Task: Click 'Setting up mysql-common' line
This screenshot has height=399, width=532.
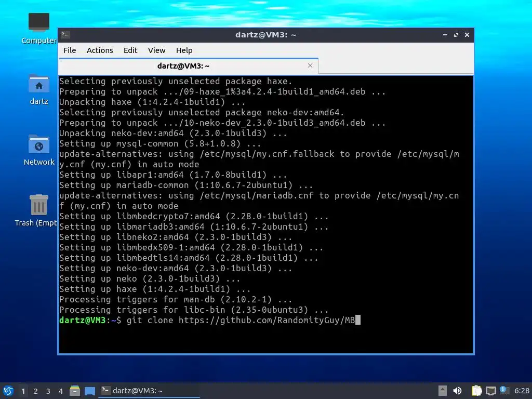Action: click(160, 143)
